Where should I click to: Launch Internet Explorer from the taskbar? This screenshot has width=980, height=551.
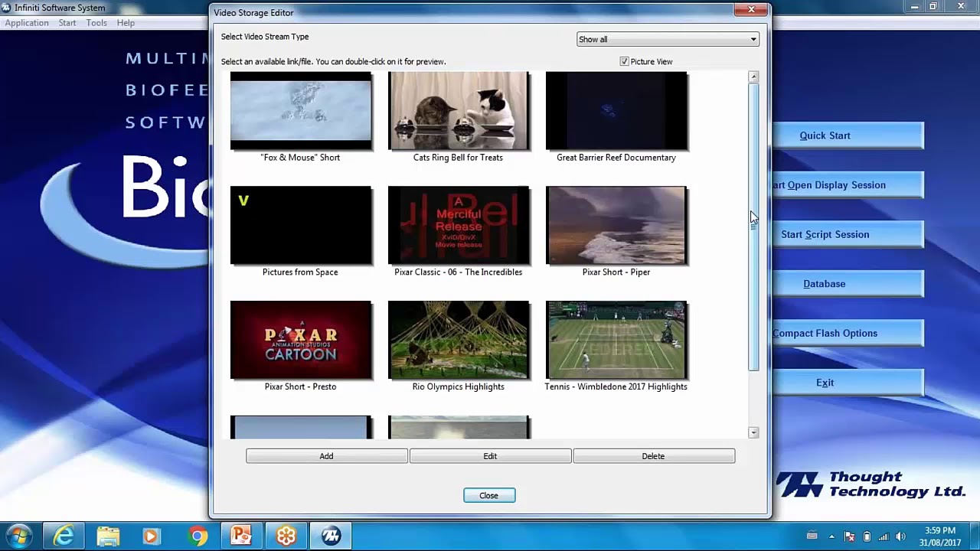[x=64, y=536]
